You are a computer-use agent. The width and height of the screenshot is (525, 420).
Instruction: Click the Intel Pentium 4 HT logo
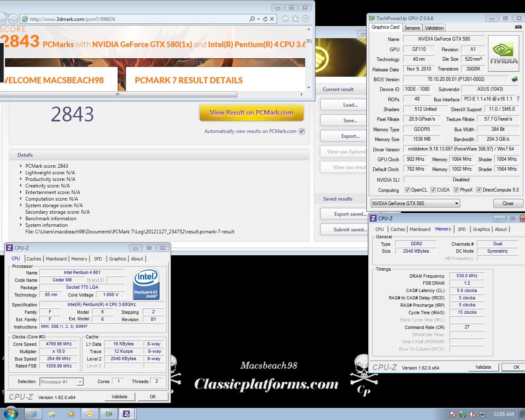(x=146, y=283)
